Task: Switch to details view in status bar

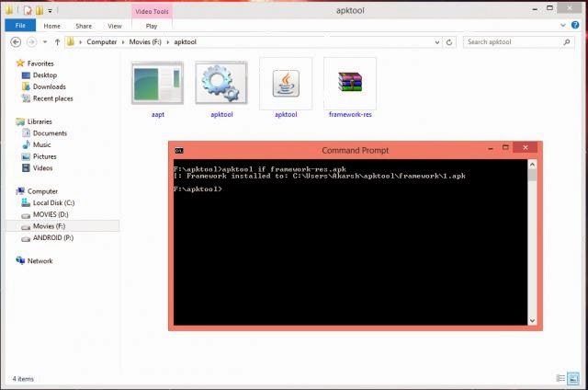Action: click(560, 378)
